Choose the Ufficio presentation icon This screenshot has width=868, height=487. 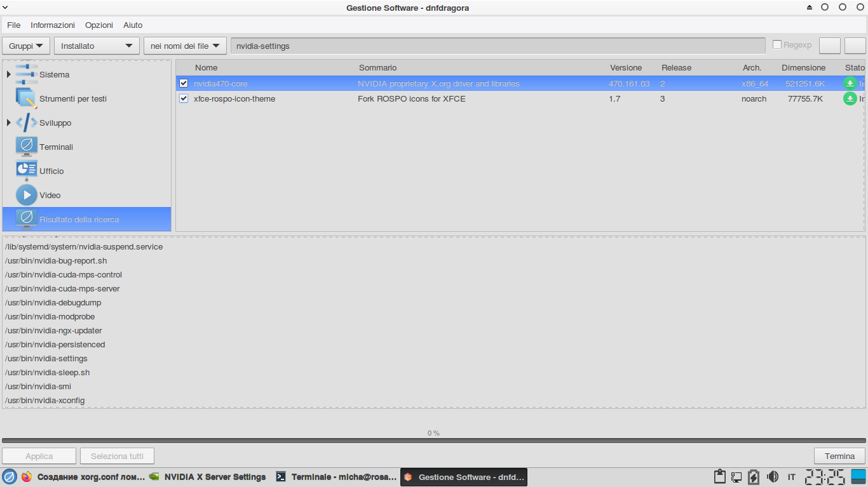pos(26,171)
